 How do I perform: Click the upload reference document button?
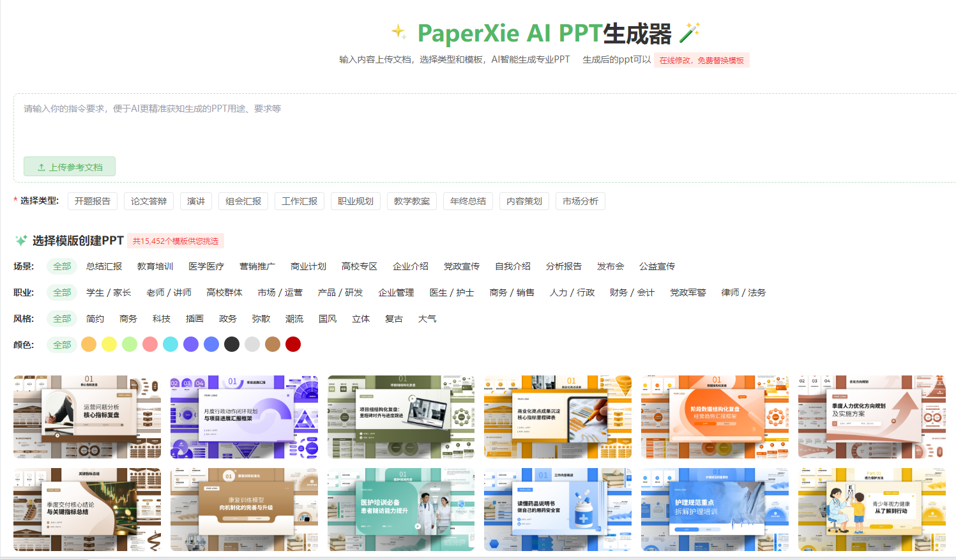(x=70, y=167)
